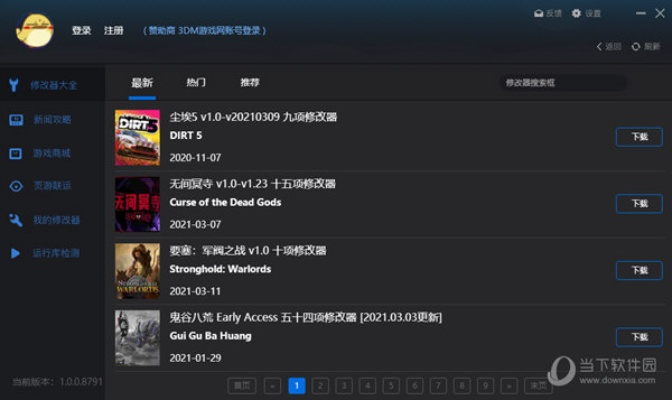Viewport: 672px width, 400px height.
Task: Open 游戏商城 sidebar icon
Action: (15, 153)
